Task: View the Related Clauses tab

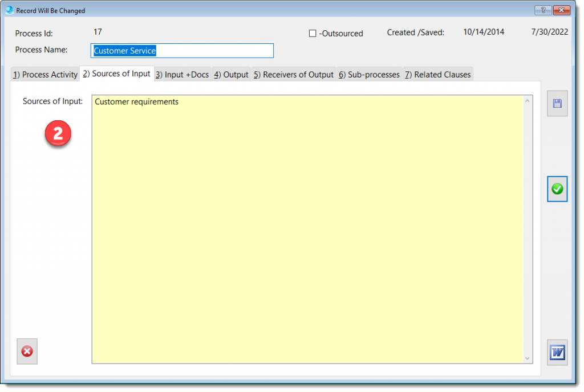Action: coord(438,75)
